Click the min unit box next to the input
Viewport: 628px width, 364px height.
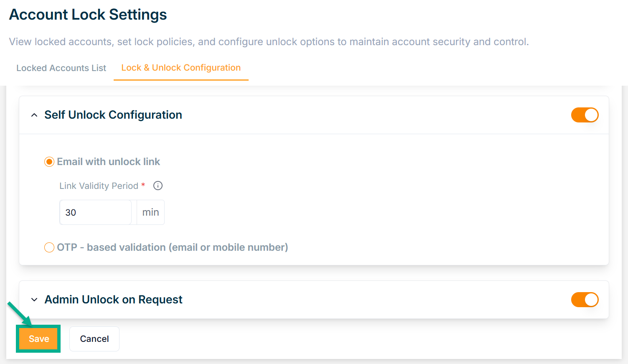pos(150,212)
